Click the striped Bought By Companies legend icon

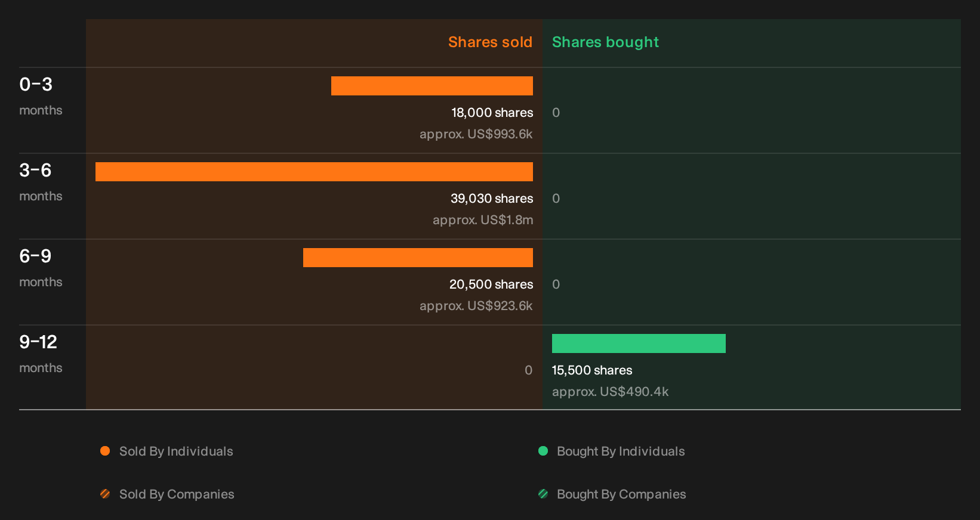[543, 494]
